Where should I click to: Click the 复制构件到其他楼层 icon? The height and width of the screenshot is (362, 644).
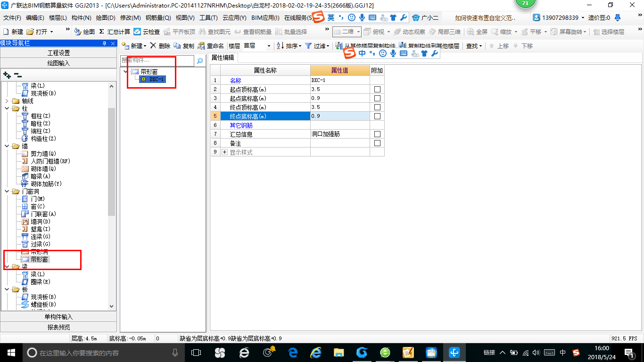click(429, 46)
